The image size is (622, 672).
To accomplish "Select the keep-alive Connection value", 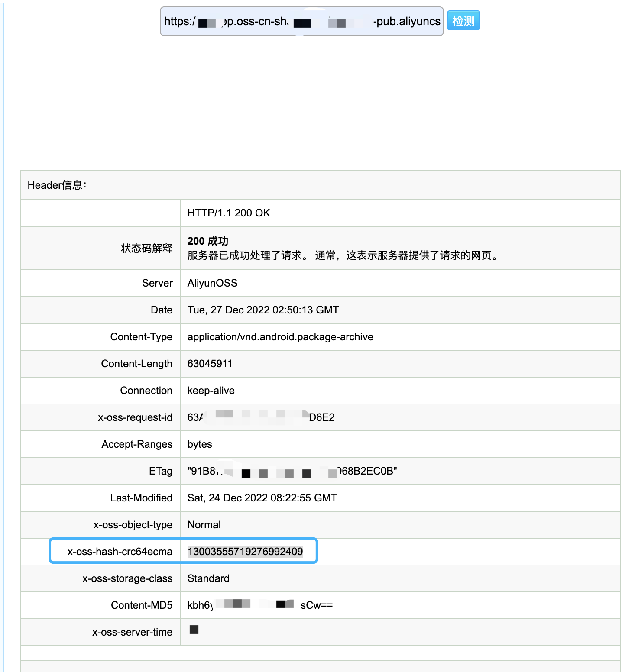I will [x=211, y=391].
